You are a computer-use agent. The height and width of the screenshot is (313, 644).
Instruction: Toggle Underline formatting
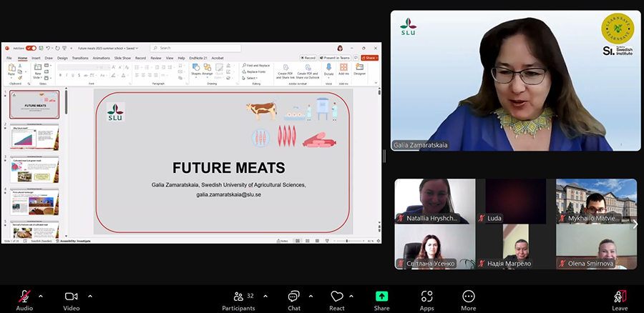click(x=73, y=76)
